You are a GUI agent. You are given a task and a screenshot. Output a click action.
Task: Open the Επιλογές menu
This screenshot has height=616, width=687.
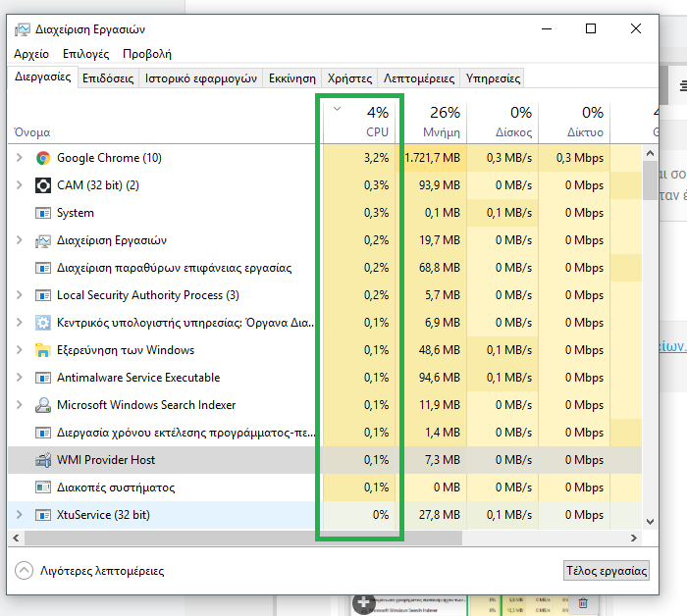pos(86,54)
